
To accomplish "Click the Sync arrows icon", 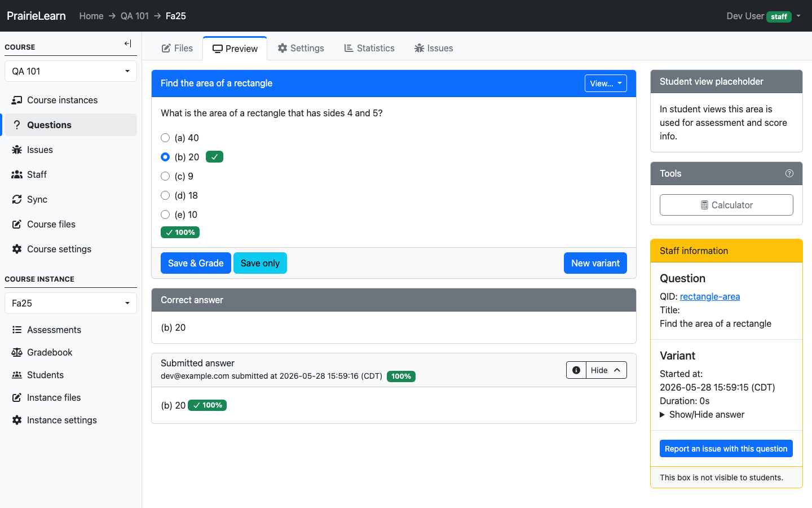I will click(x=17, y=199).
